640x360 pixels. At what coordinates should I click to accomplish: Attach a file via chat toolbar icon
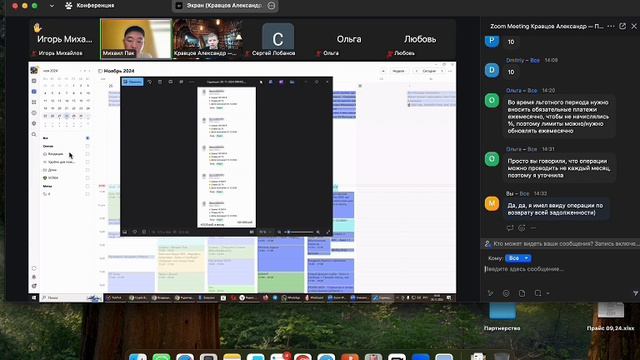522,293
